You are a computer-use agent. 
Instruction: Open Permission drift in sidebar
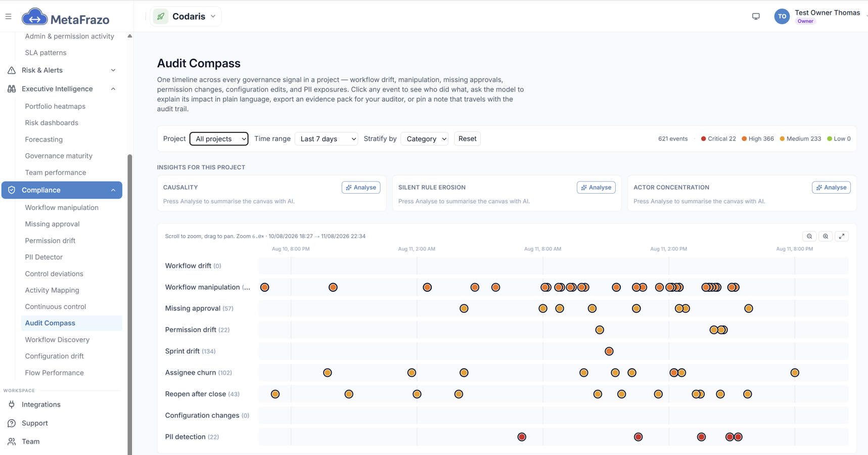(50, 241)
